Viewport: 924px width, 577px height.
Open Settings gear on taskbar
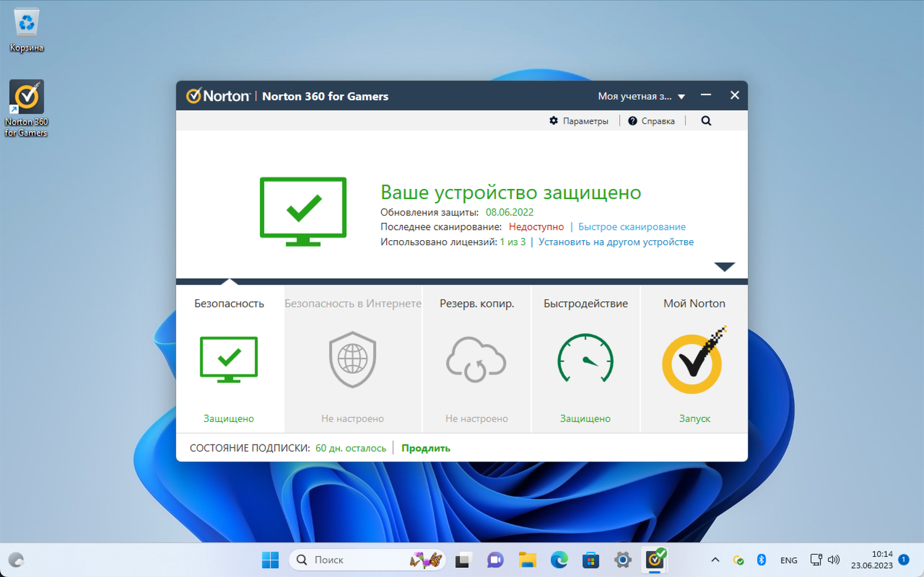point(623,560)
